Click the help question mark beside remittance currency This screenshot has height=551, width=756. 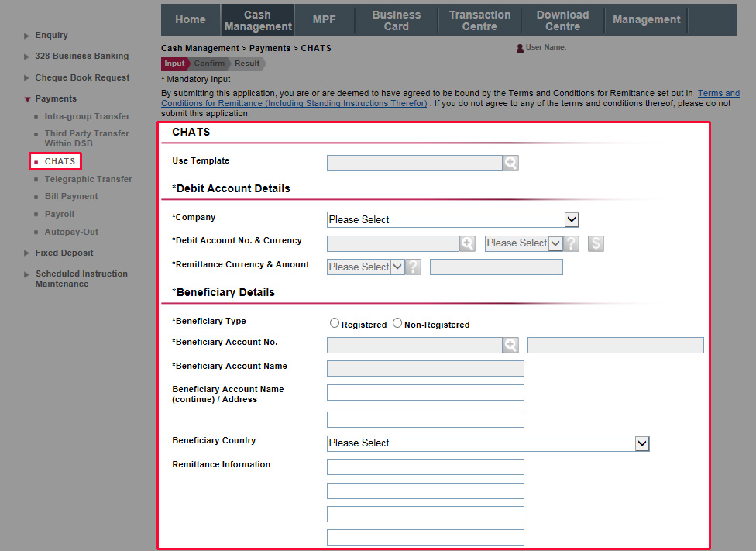click(413, 267)
